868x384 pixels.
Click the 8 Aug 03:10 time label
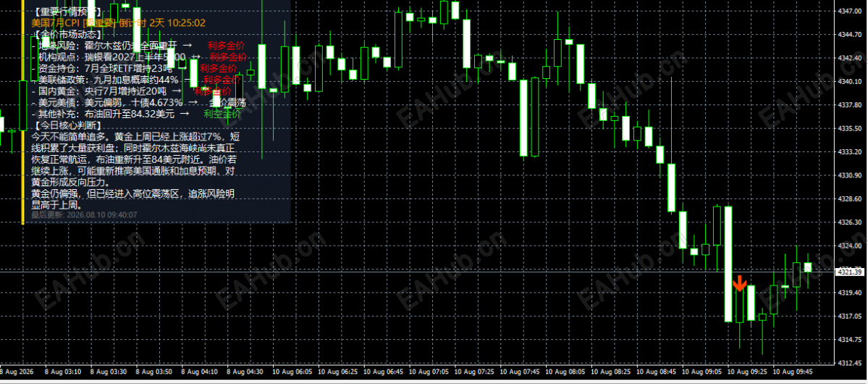62,371
